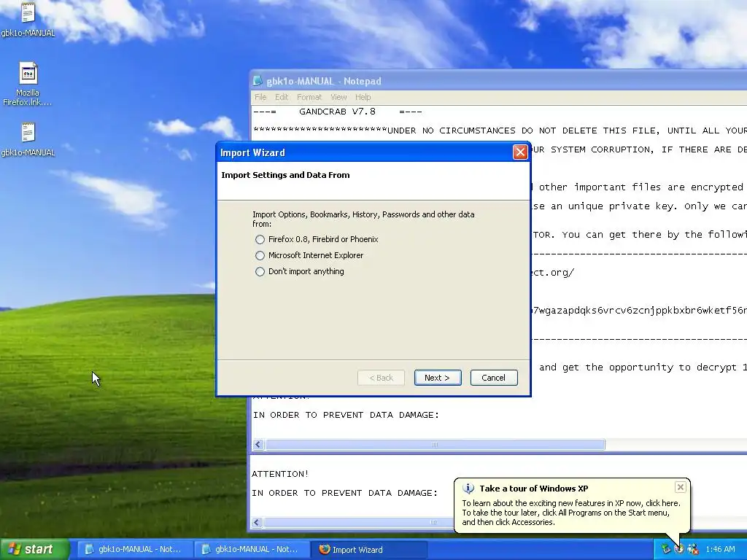Click Notepad title bar icon of gbk1o-MANUAL
Viewport: 747px width, 560px height.
tap(258, 81)
